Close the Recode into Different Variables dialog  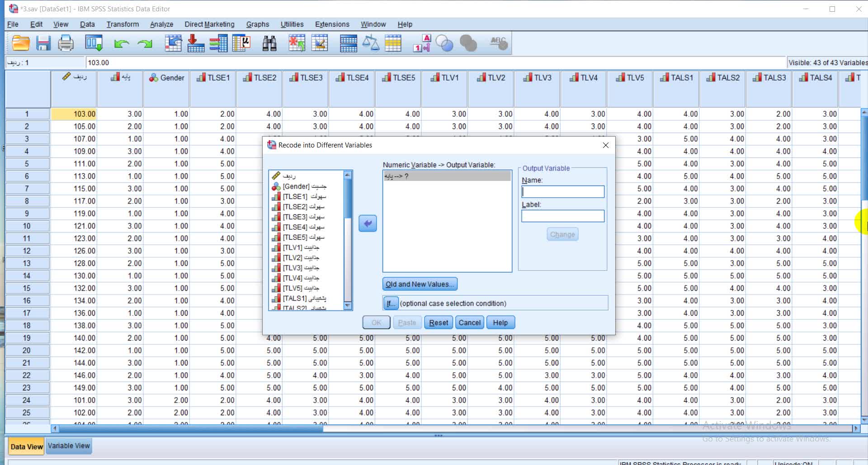(605, 145)
